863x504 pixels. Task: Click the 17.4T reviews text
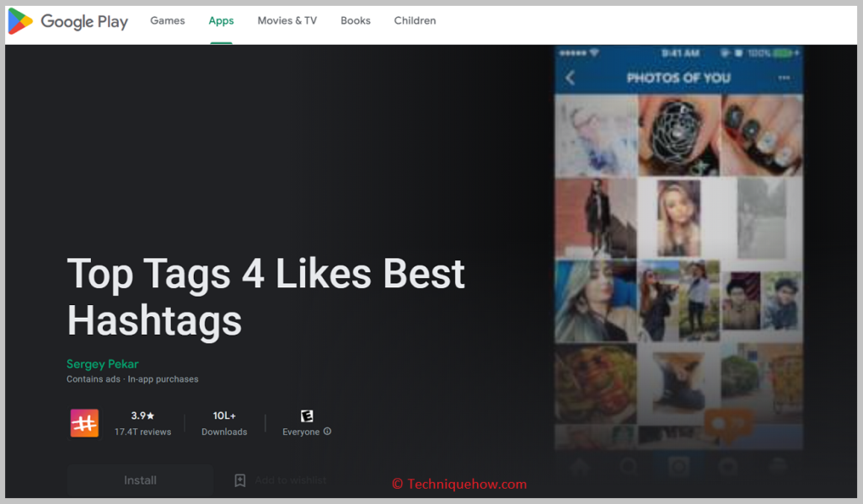(142, 432)
